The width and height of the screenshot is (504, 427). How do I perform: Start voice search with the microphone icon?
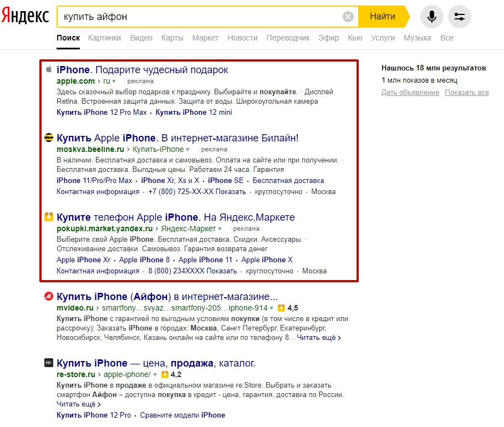[432, 17]
